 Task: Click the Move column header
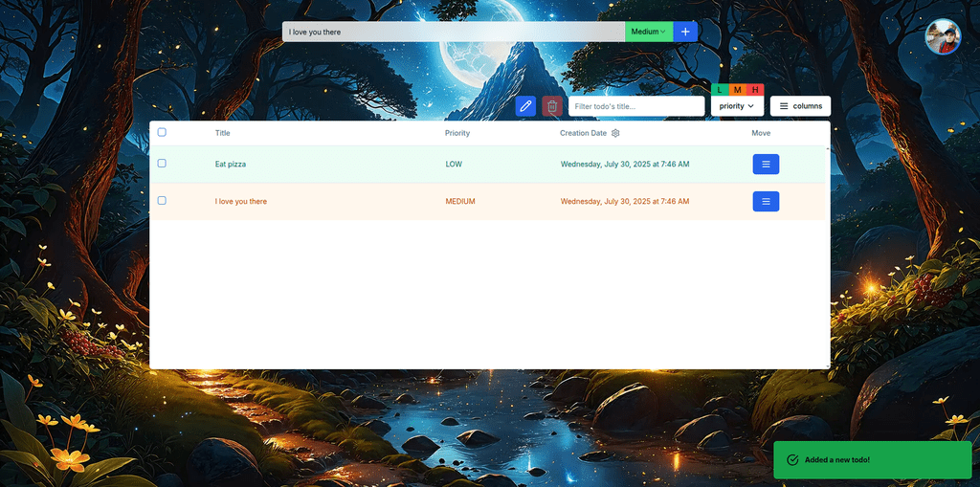pyautogui.click(x=761, y=133)
